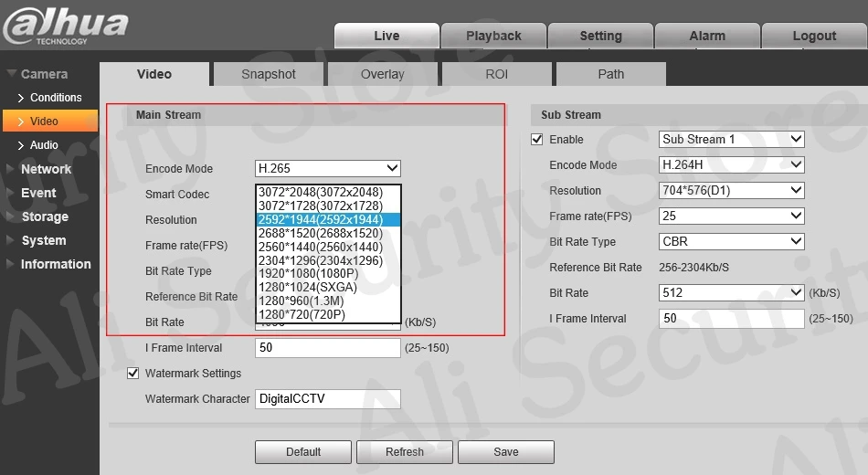Viewport: 868px width, 475px height.
Task: Choose highlighted 2592*1944 resolution option
Action: [x=328, y=219]
